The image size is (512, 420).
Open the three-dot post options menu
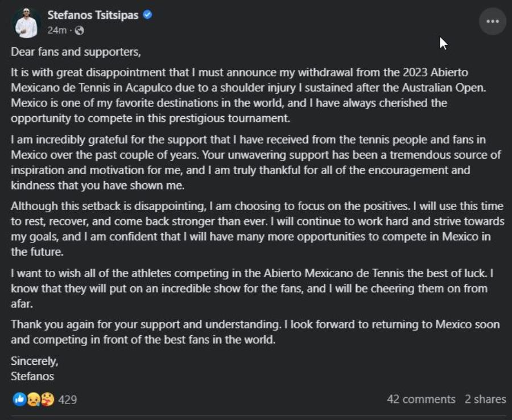point(493,22)
